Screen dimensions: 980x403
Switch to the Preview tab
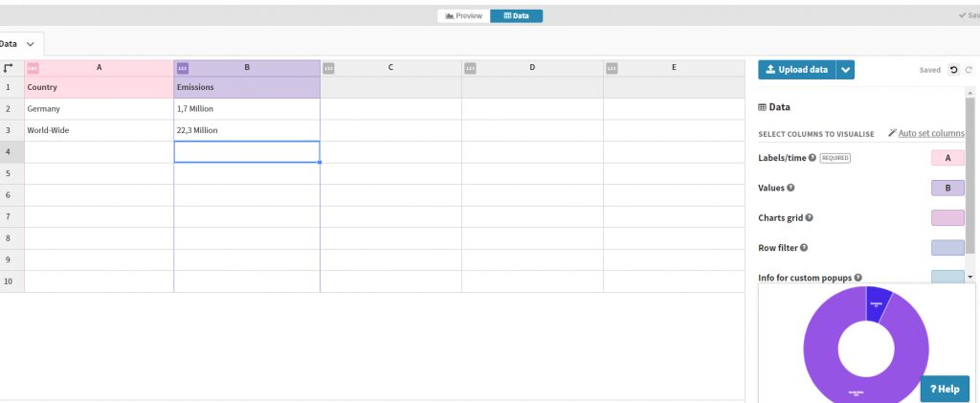464,16
